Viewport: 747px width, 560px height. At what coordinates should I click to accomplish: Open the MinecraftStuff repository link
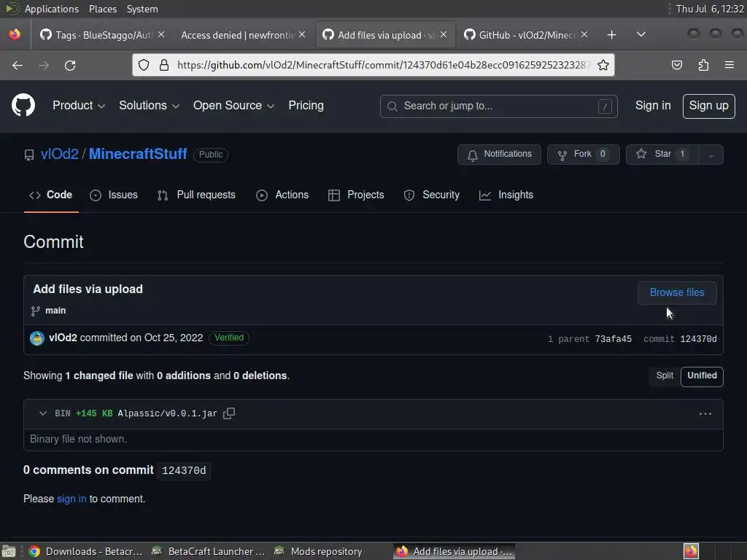tap(138, 154)
